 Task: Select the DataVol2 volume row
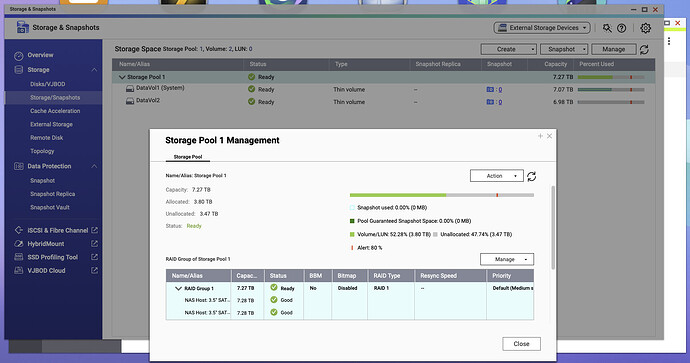383,102
